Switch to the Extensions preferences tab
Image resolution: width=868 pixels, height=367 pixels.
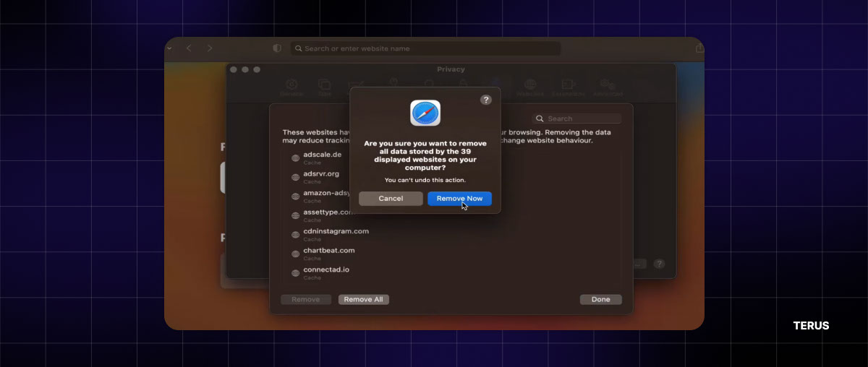tap(568, 87)
